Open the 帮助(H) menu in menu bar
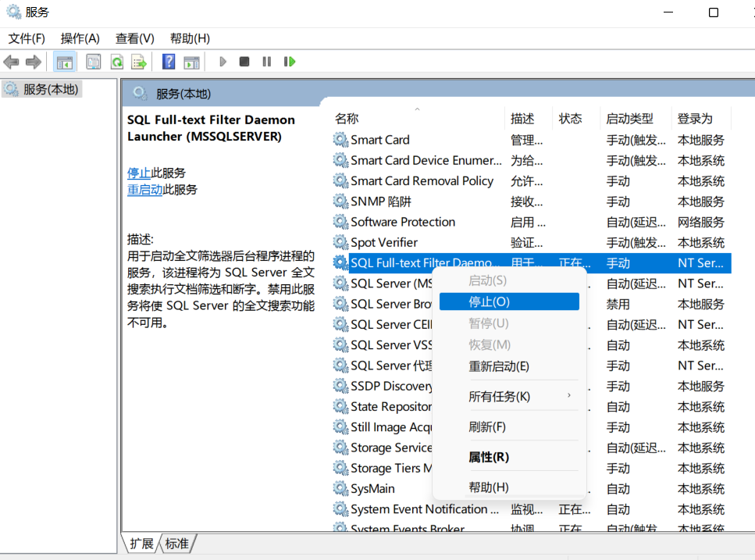The width and height of the screenshot is (755, 560). pyautogui.click(x=190, y=38)
